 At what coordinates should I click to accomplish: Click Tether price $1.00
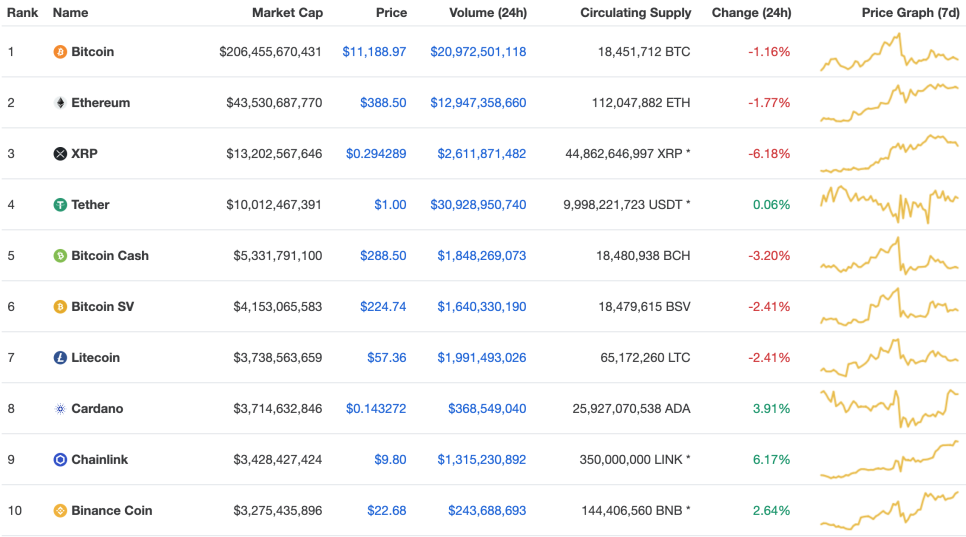[x=390, y=205]
